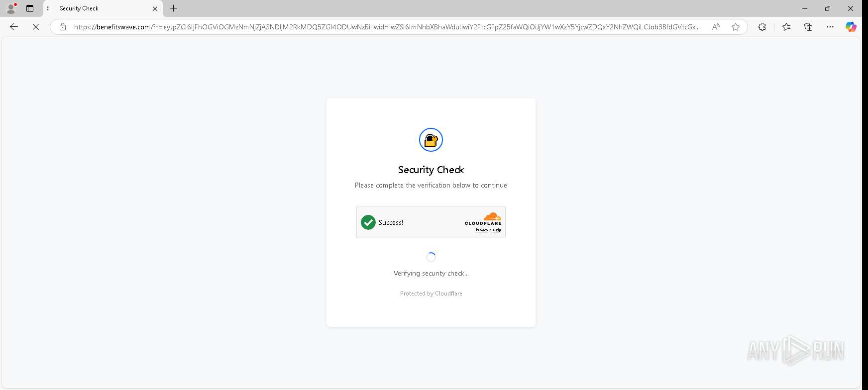Select the Security Check tab
Image resolution: width=868 pixels, height=390 pixels.
tap(103, 8)
